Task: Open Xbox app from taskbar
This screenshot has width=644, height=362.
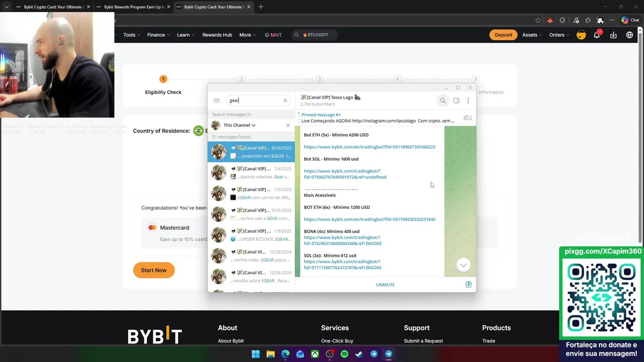Action: (314, 354)
